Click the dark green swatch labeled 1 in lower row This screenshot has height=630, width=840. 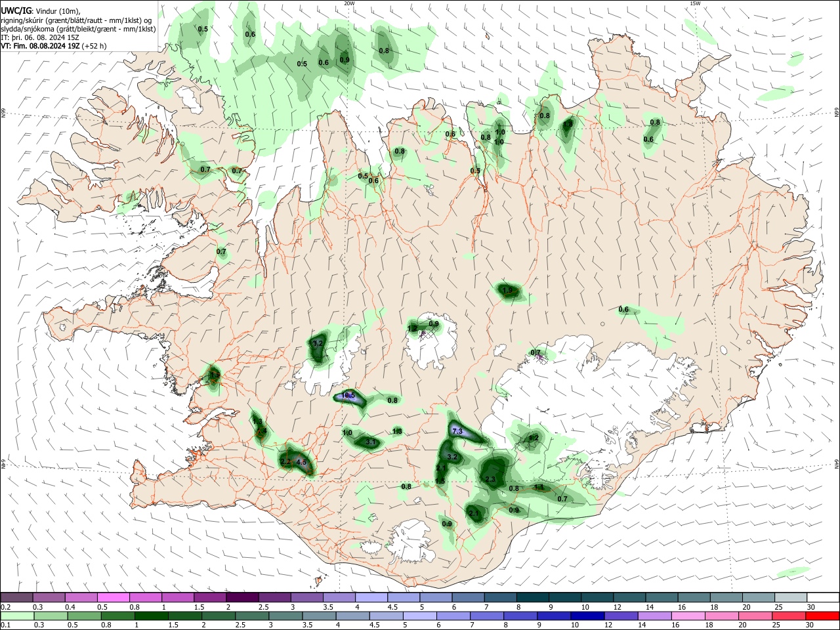point(150,616)
